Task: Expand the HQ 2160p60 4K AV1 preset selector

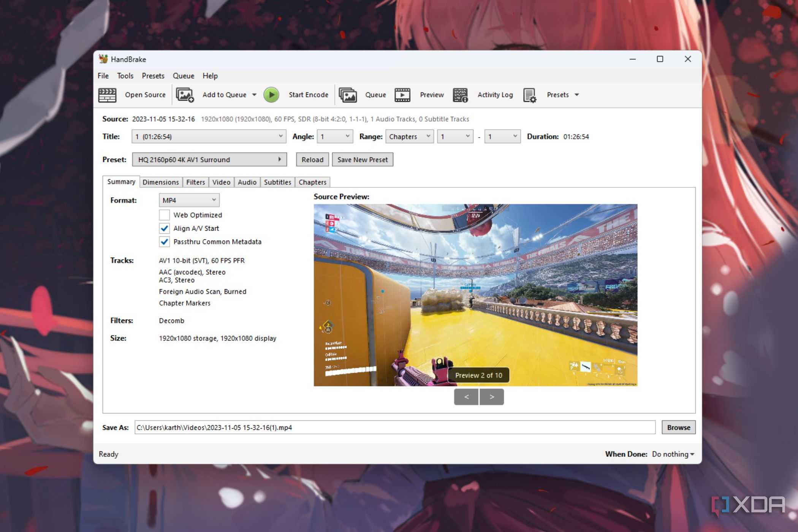Action: tap(209, 160)
